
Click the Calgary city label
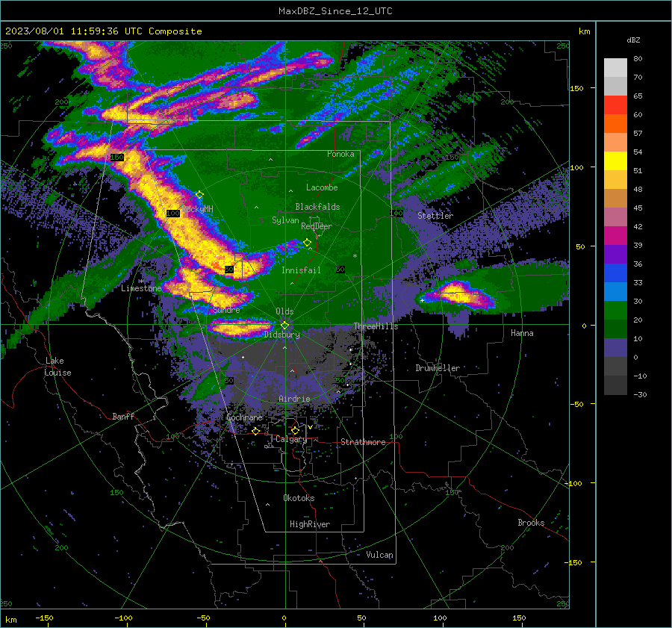291,439
